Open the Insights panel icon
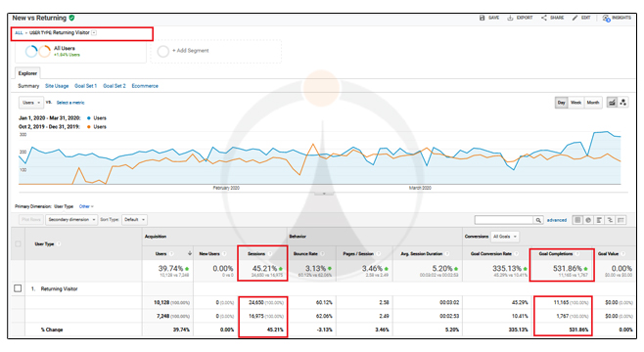Image resolution: width=644 pixels, height=352 pixels. point(606,18)
